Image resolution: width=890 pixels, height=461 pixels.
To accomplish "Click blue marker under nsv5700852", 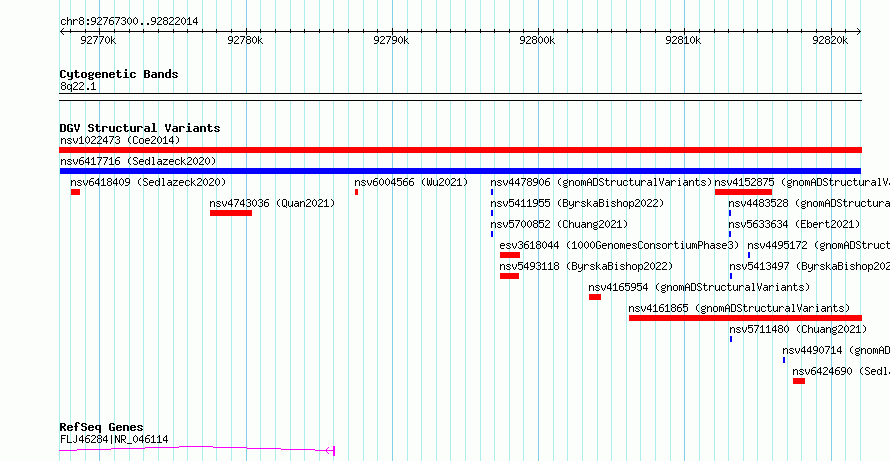I will click(x=492, y=234).
